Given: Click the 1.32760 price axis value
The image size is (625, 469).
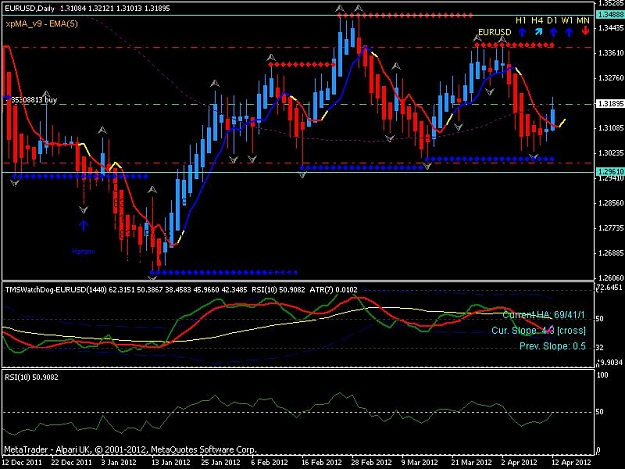Looking at the screenshot, I should coord(611,78).
